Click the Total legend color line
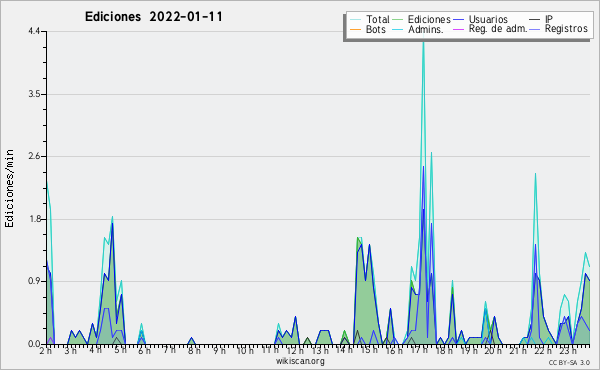The width and height of the screenshot is (600, 370). tap(355, 19)
